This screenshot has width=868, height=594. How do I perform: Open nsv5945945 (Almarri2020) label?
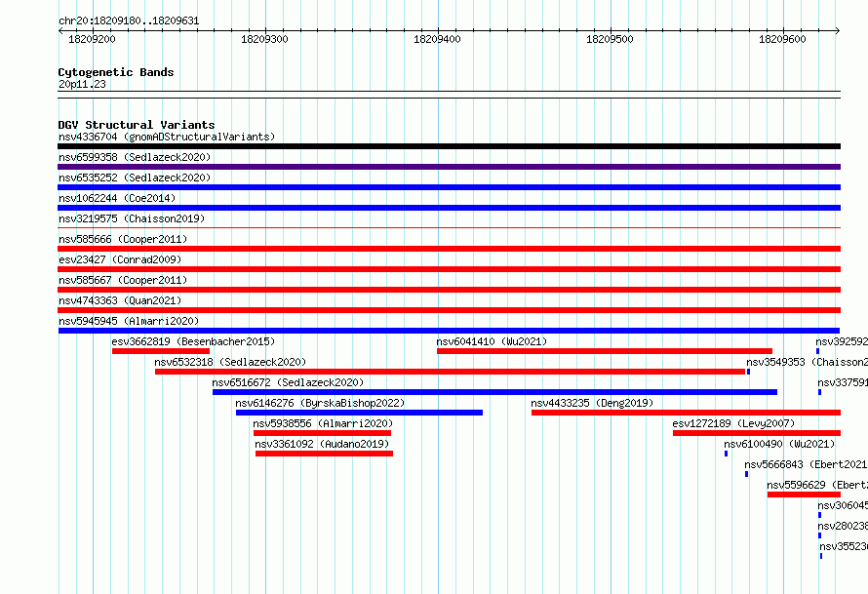[129, 321]
